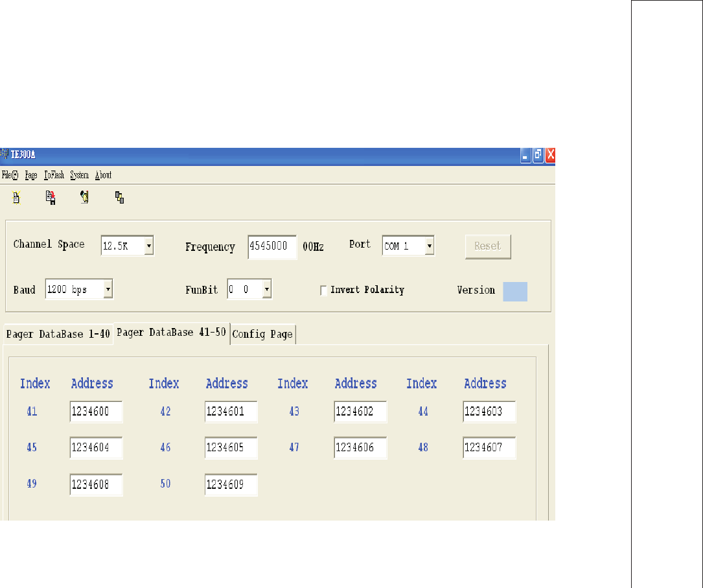Toggle the Invert Polarity checkbox
This screenshot has height=588, width=703.
[x=323, y=290]
